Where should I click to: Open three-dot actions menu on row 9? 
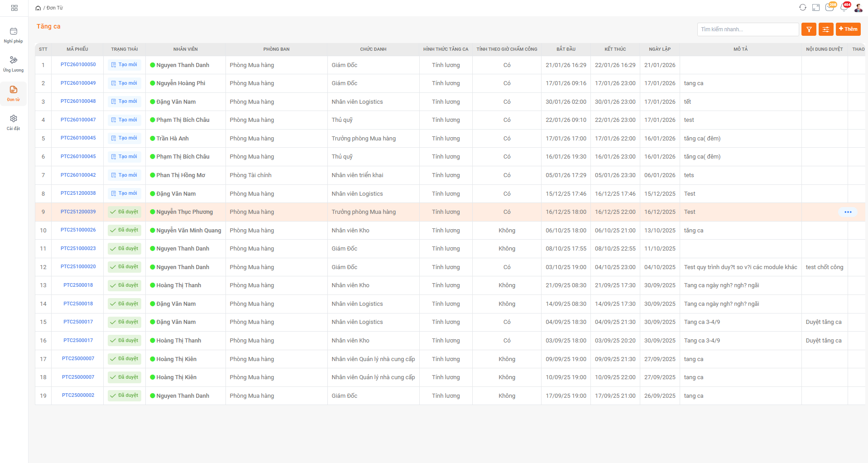pyautogui.click(x=848, y=212)
